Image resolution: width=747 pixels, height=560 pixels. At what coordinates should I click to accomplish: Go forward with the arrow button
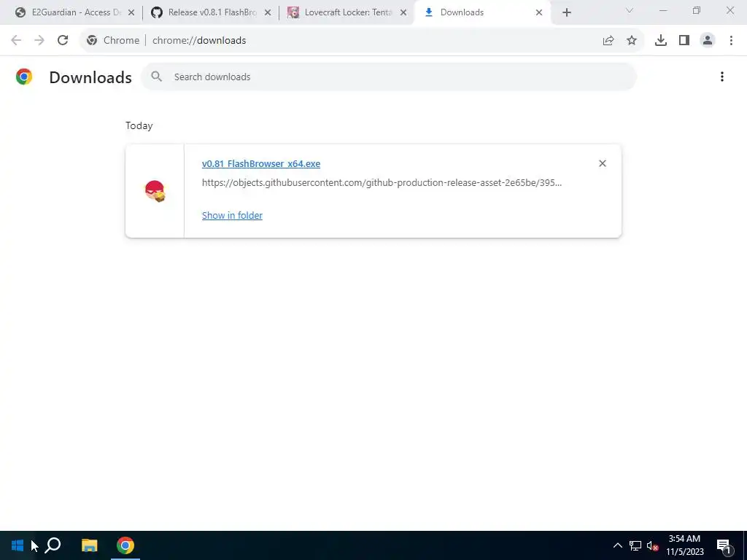click(39, 41)
